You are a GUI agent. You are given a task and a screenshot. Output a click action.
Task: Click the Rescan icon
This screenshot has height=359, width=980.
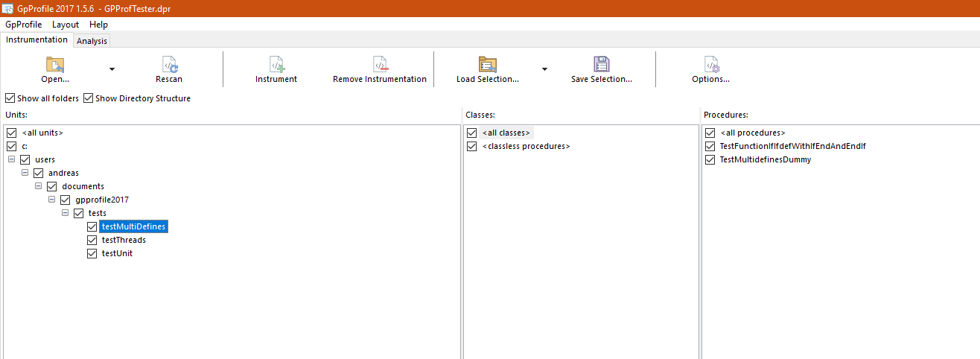(170, 64)
